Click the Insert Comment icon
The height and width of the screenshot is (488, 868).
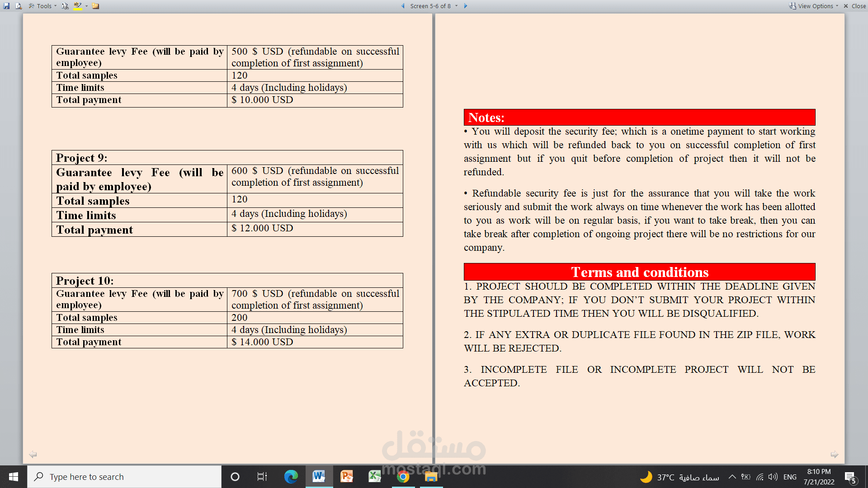click(x=95, y=6)
